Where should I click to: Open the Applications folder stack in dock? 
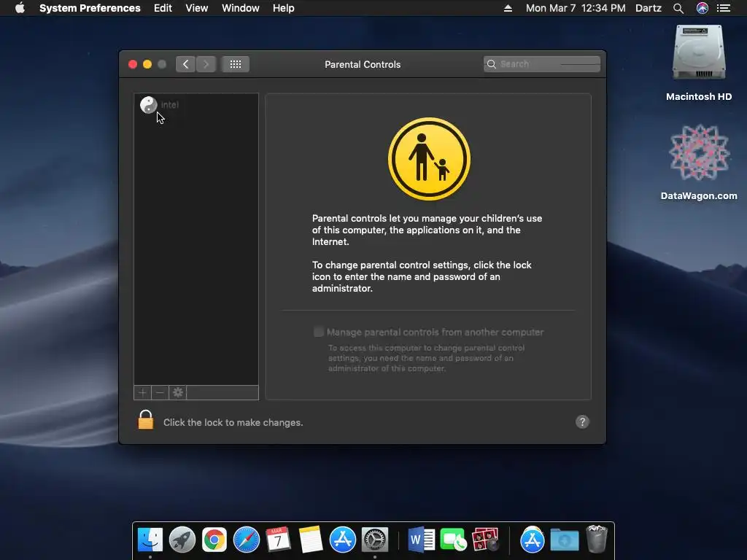[532, 540]
